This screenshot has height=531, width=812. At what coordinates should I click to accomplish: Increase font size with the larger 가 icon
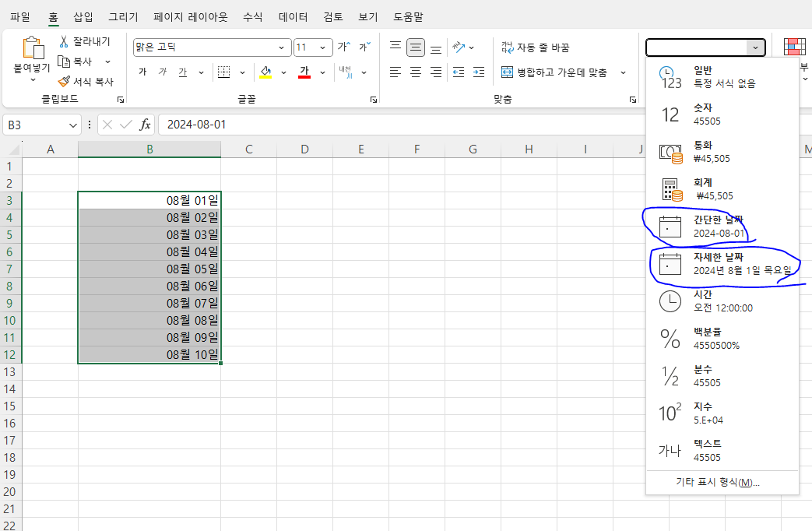[x=344, y=47]
